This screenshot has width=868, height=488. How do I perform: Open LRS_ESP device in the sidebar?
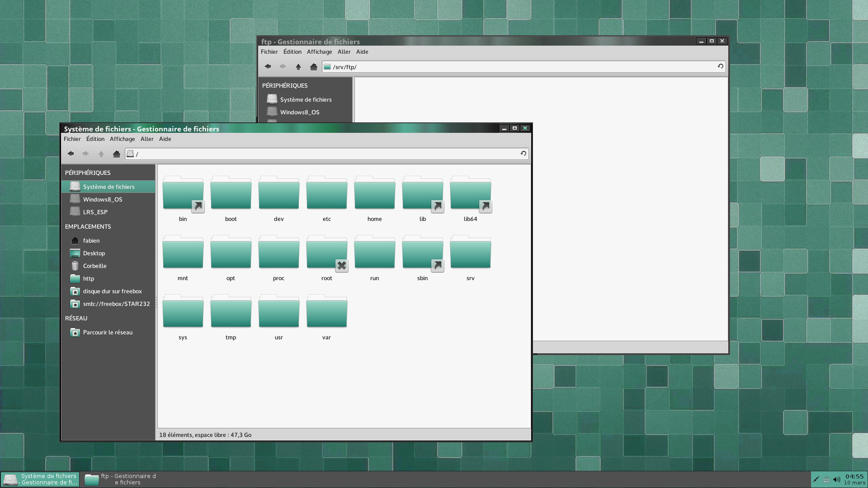[108, 212]
